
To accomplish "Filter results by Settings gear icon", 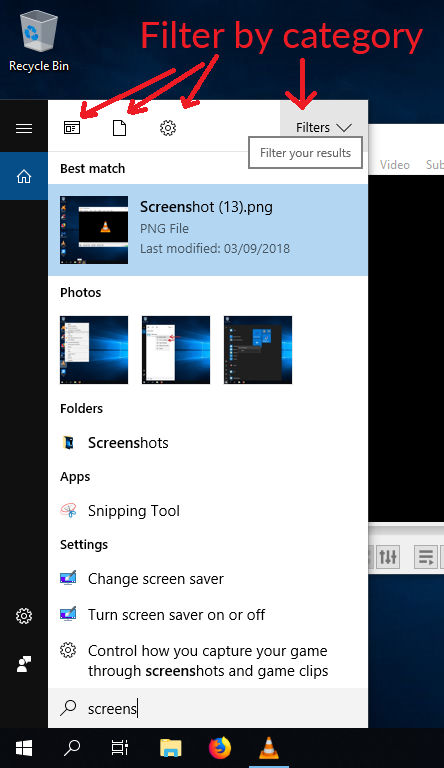I will (x=168, y=128).
